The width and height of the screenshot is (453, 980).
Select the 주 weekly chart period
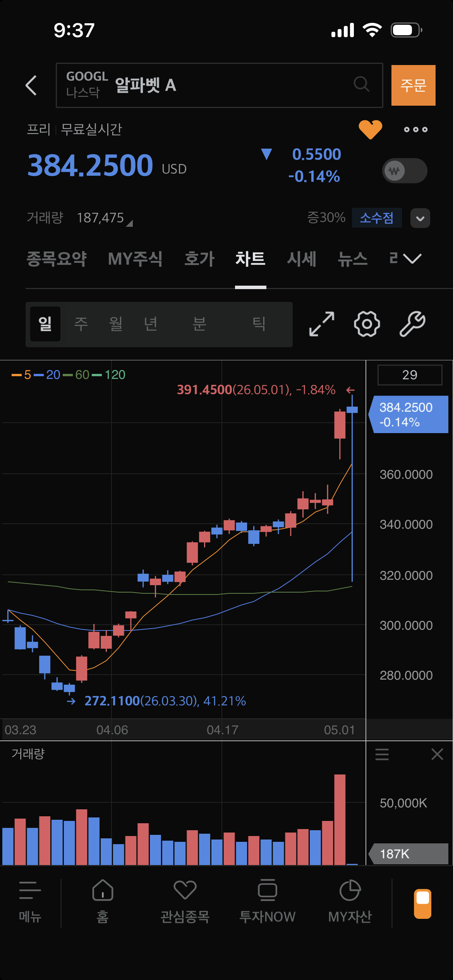(x=81, y=324)
